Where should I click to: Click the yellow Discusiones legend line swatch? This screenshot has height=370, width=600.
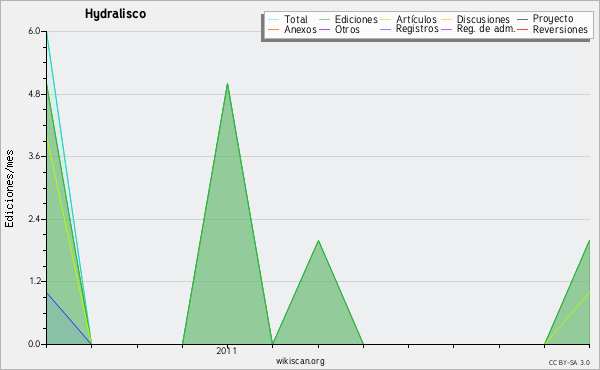446,20
